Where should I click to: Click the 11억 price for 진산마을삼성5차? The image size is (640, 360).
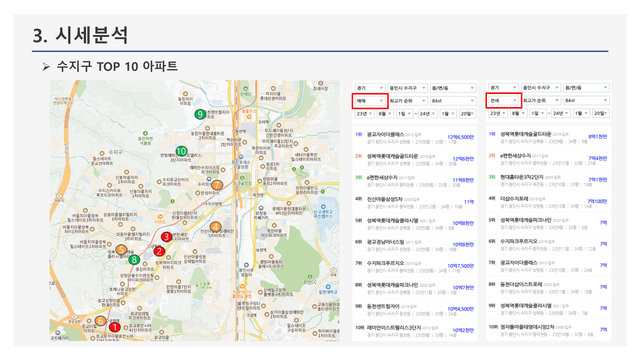click(x=469, y=202)
